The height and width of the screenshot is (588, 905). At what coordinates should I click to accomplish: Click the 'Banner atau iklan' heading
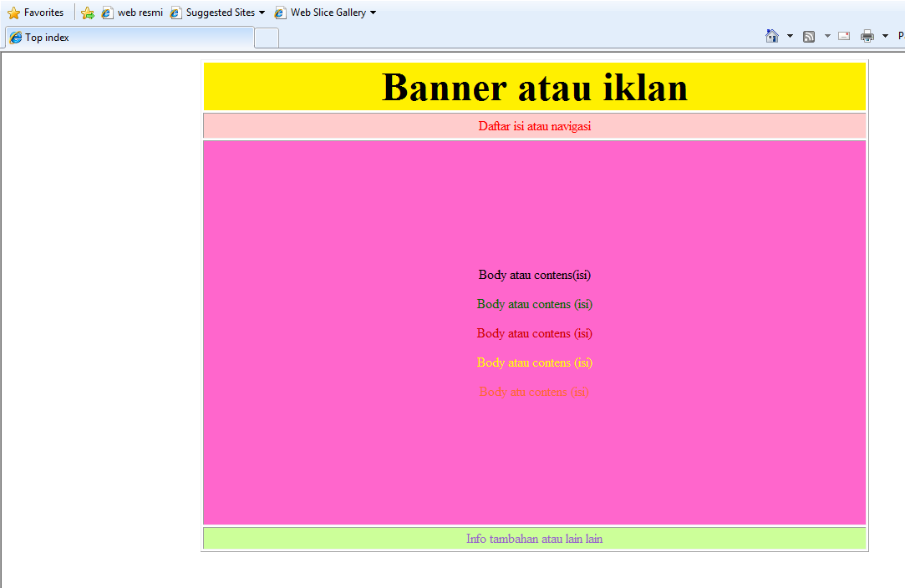[x=535, y=88]
